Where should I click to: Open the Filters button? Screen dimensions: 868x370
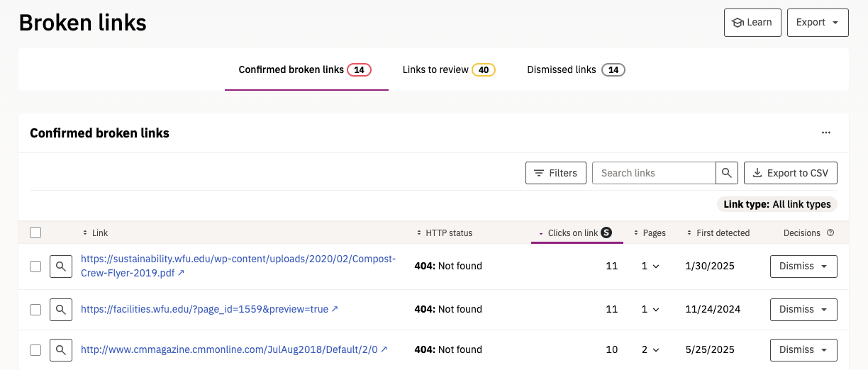(556, 173)
